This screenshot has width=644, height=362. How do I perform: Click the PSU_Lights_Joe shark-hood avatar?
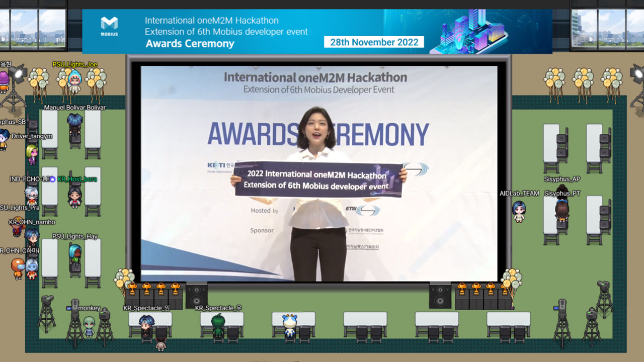(x=74, y=82)
